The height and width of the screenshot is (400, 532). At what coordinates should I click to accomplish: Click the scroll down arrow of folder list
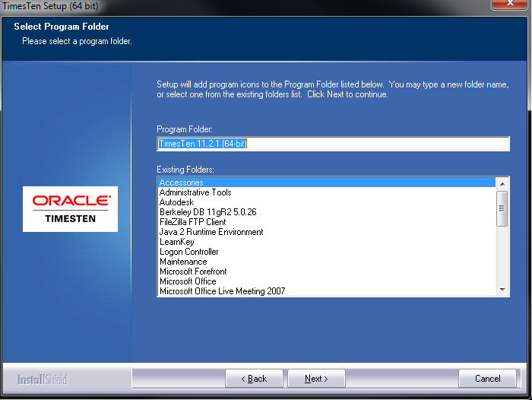pos(502,290)
